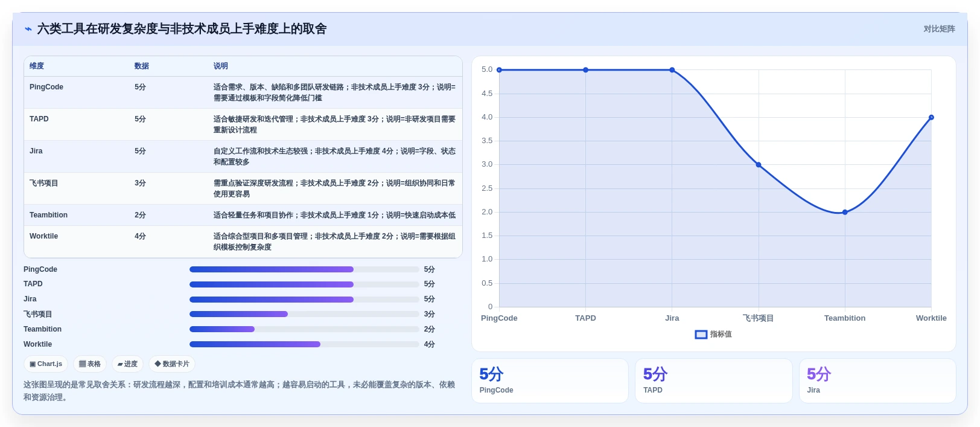
Task: Click the y-axis value 5.0
Action: [487, 69]
